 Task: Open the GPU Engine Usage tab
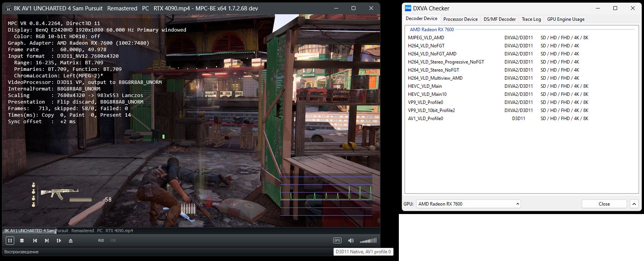pyautogui.click(x=566, y=19)
